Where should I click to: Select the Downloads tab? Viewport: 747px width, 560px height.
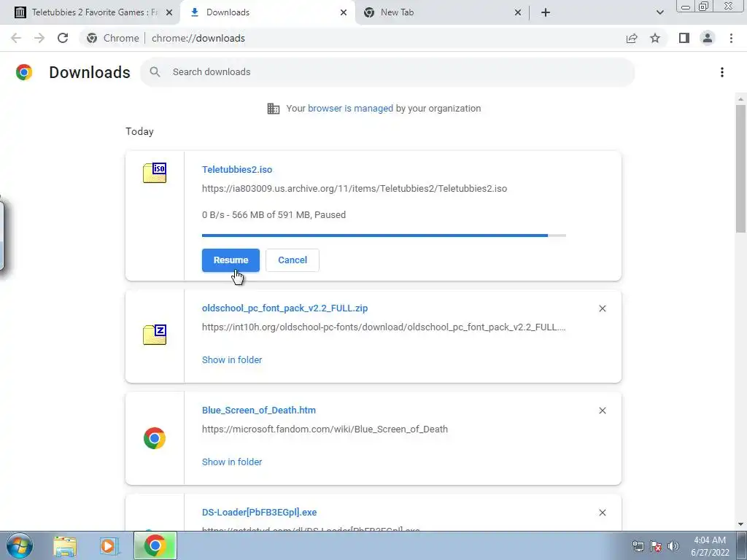pos(267,12)
